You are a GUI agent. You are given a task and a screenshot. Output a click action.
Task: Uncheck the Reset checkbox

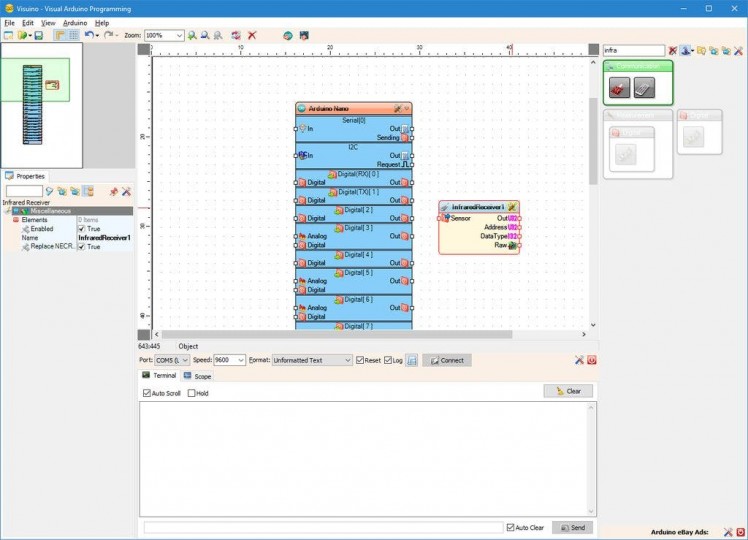click(360, 360)
